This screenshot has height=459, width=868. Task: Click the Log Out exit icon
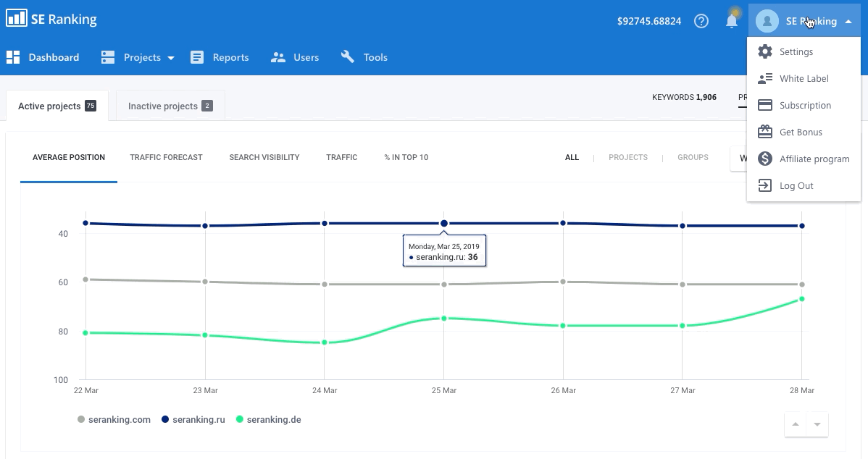click(765, 185)
